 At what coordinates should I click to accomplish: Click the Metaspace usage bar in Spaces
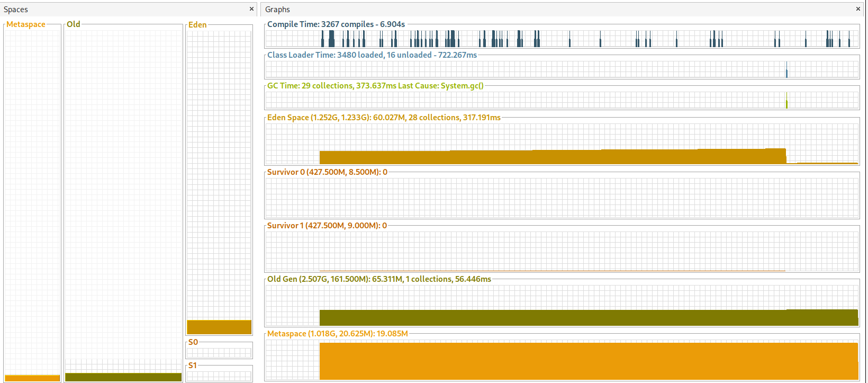click(32, 378)
